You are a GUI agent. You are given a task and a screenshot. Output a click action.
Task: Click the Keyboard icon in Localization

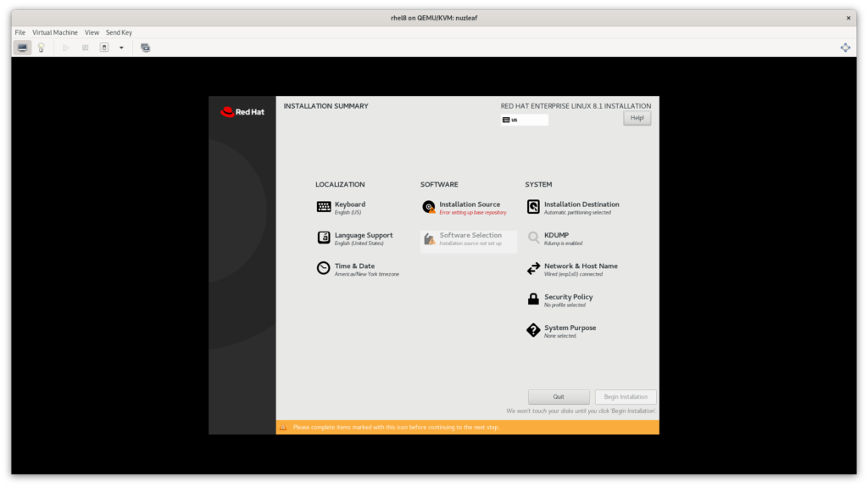(x=324, y=207)
